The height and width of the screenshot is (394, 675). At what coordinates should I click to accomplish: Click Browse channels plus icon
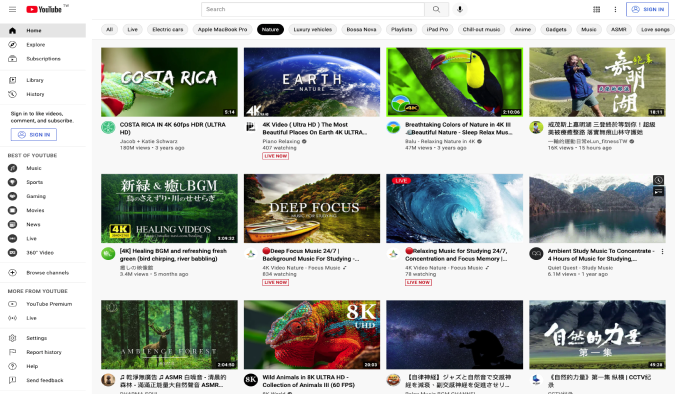pos(12,273)
